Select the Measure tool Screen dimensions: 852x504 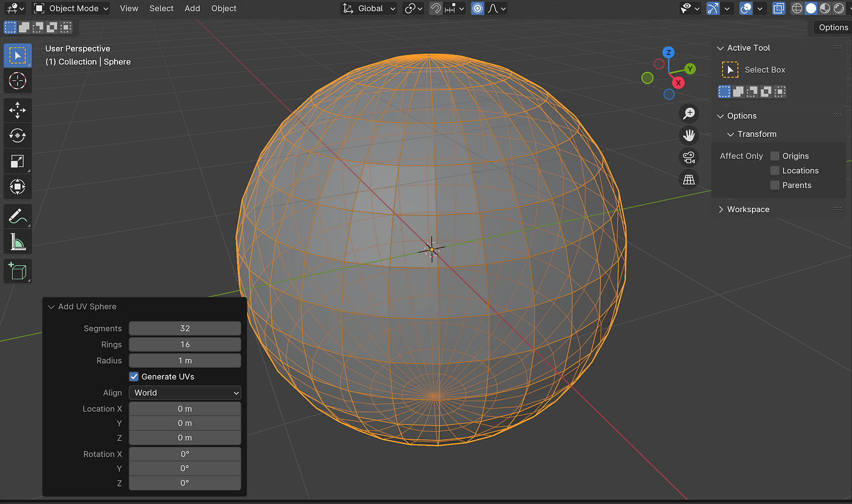(18, 241)
